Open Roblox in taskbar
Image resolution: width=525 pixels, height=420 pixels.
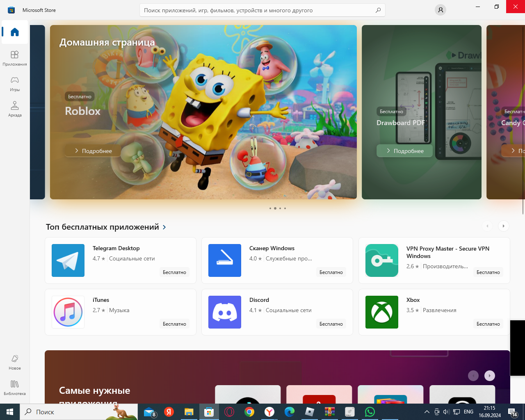309,412
